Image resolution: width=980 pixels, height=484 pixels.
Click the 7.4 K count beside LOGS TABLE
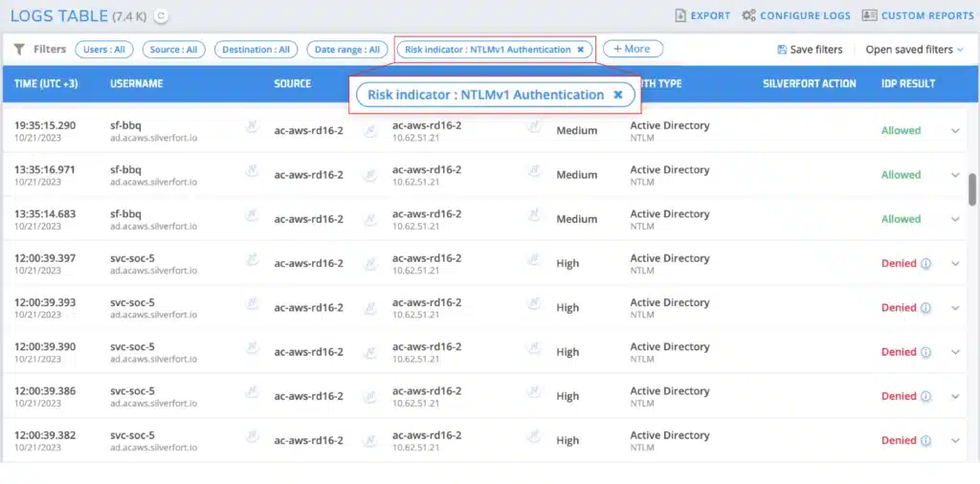tap(129, 17)
